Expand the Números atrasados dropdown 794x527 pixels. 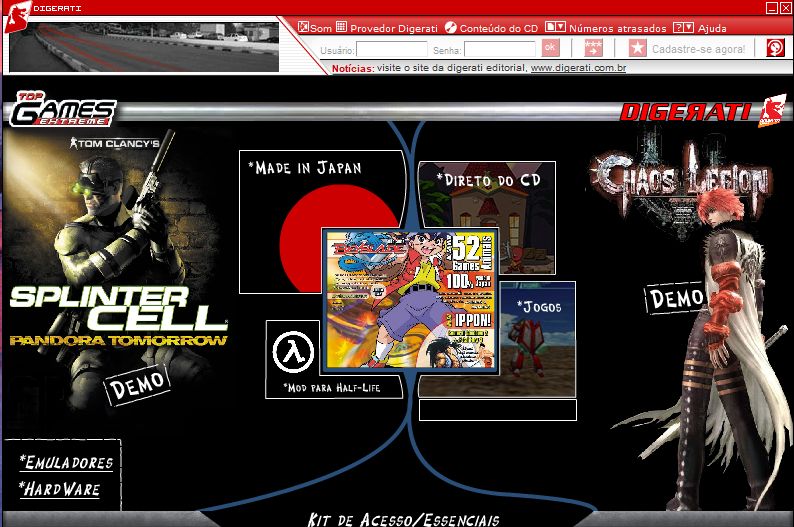point(555,27)
